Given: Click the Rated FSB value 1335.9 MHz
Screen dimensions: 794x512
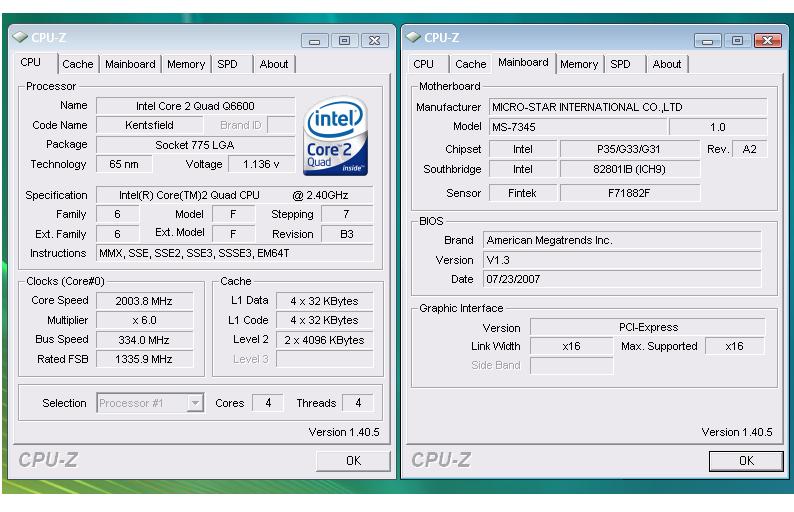Looking at the screenshot, I should pyautogui.click(x=144, y=359).
